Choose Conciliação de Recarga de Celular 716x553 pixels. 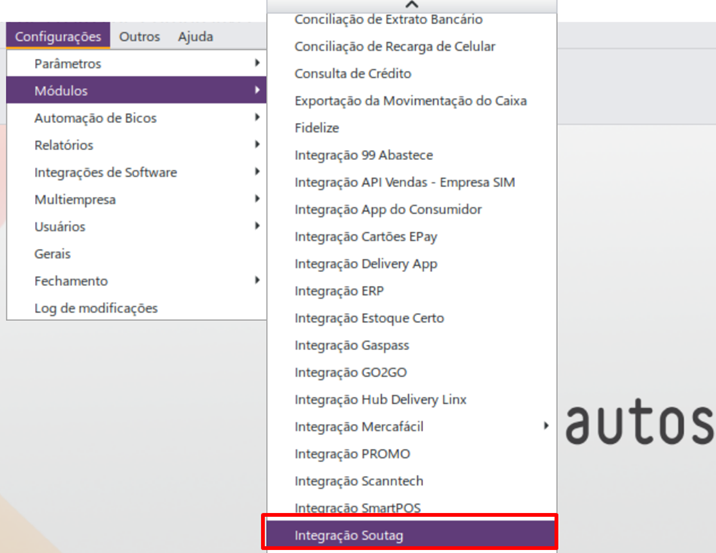click(412, 46)
